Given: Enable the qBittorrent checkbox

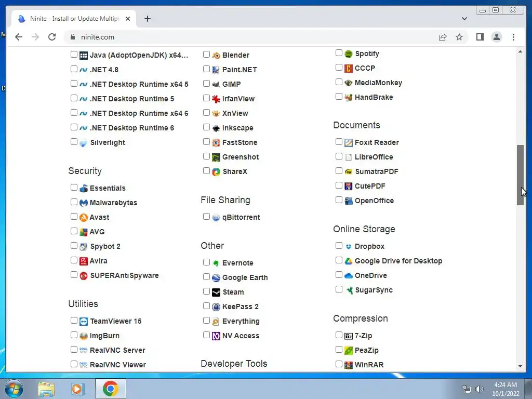Looking at the screenshot, I should [x=206, y=217].
